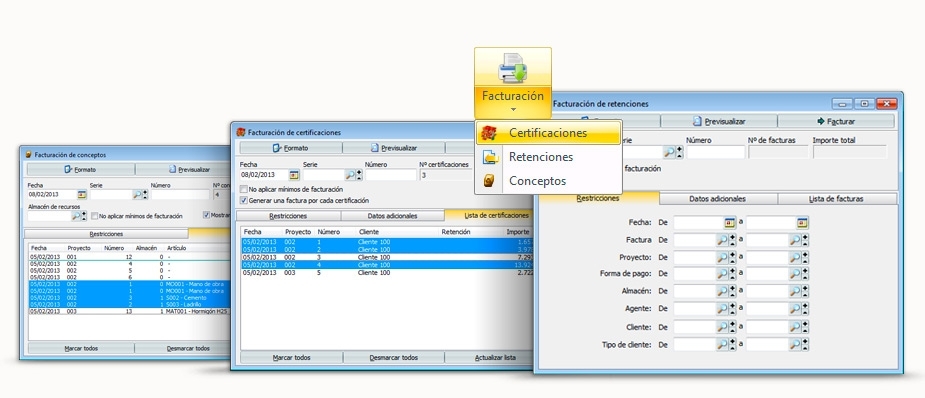Click Almacén de recursos magnifier icon
The height and width of the screenshot is (398, 925).
[76, 216]
